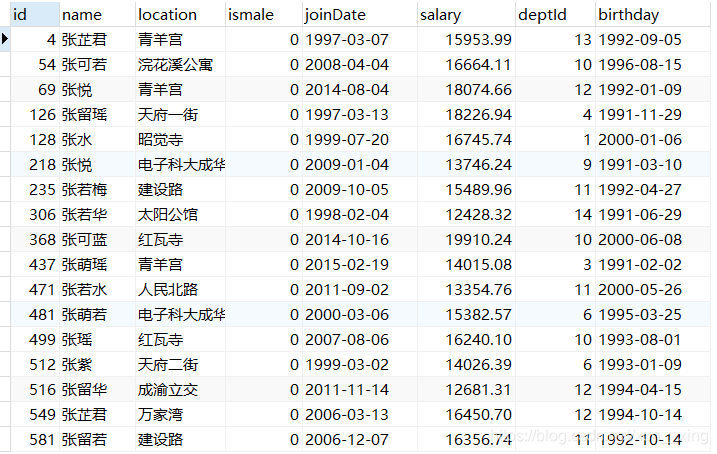The height and width of the screenshot is (454, 717).
Task: Select the deptId column header
Action: 555,15
